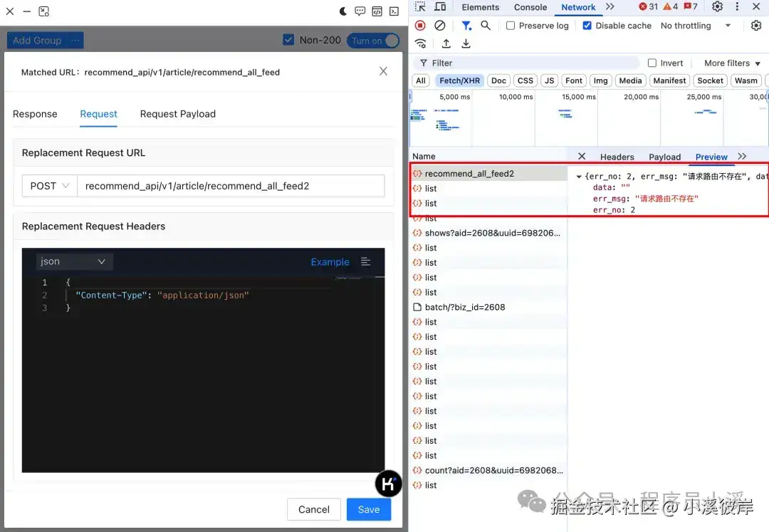Click the errors count 31 badge
The width and height of the screenshot is (769, 532).
tap(649, 7)
